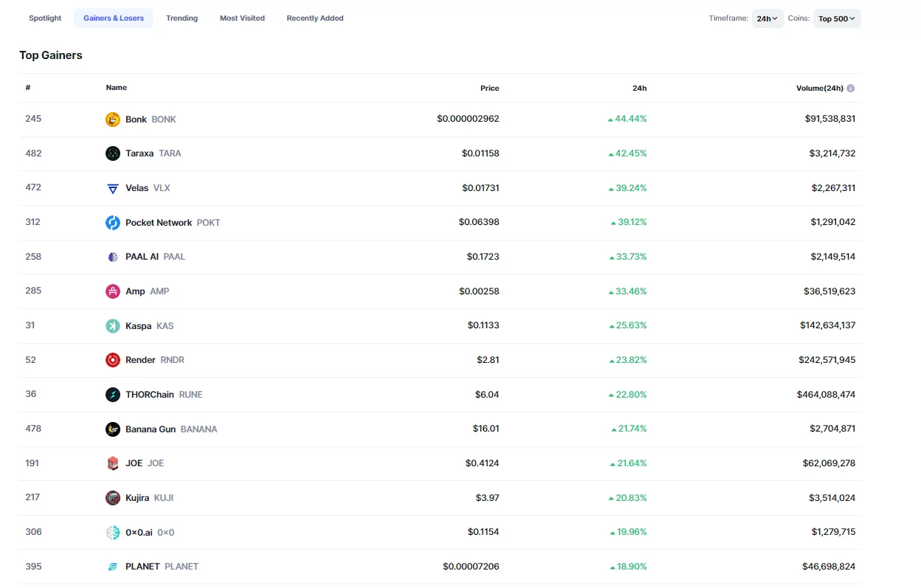The width and height of the screenshot is (921, 588).
Task: Click the Pocket Network logo icon
Action: click(112, 223)
